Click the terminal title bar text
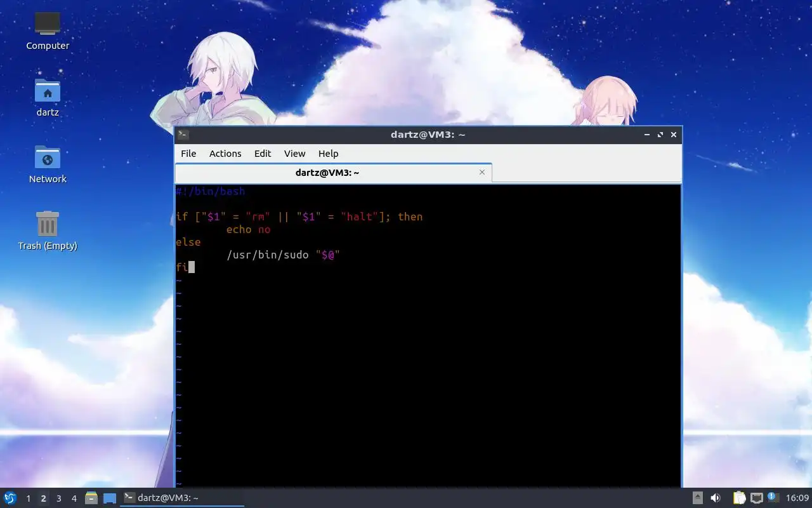The height and width of the screenshot is (508, 812). tap(428, 135)
